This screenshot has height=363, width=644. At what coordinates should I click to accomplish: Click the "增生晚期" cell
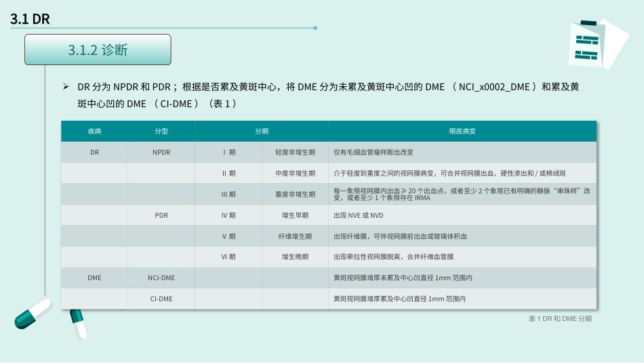[296, 257]
